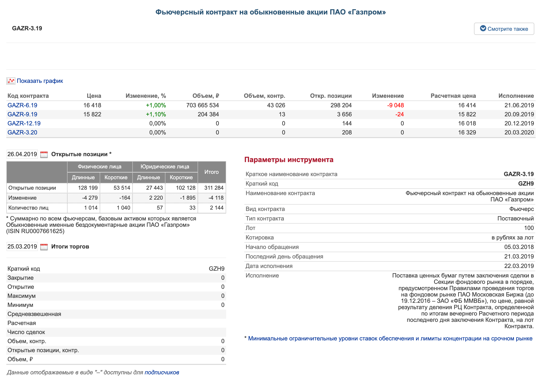Image resolution: width=542 pixels, height=392 pixels.
Task: Click the Итого table header
Action: (211, 172)
